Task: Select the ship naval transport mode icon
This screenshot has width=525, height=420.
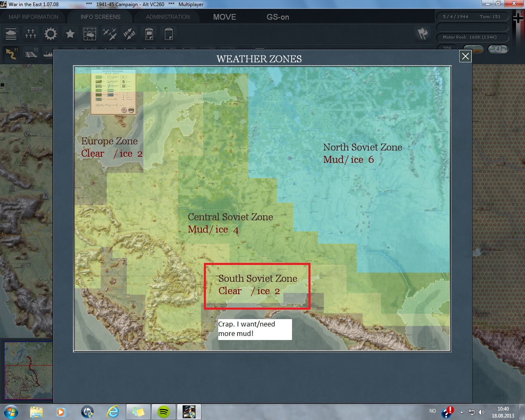Action: point(48,54)
